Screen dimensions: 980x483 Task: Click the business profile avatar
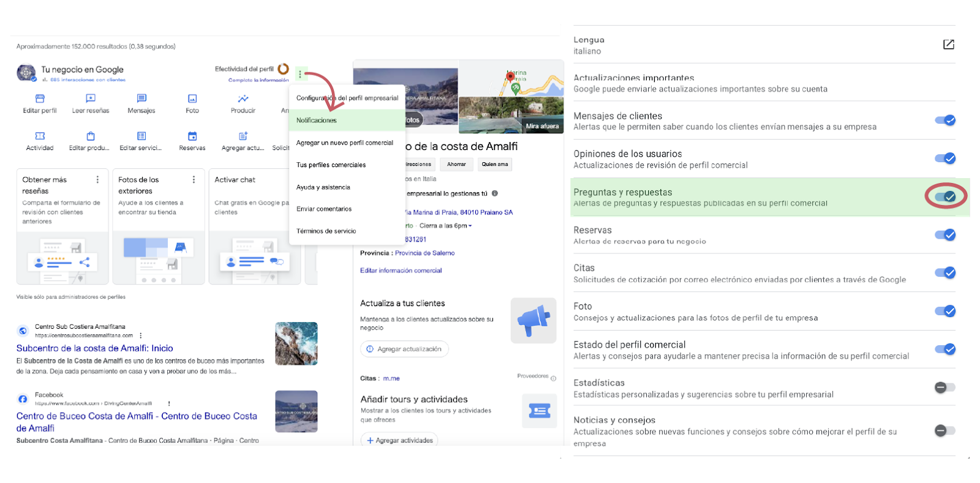[x=26, y=73]
